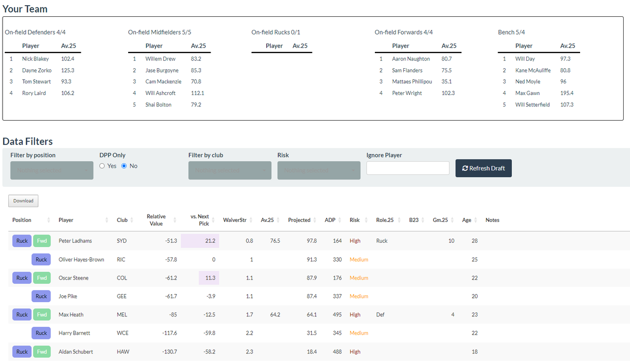Click Rory Laird in defenders list
The height and width of the screenshot is (364, 630).
point(34,93)
